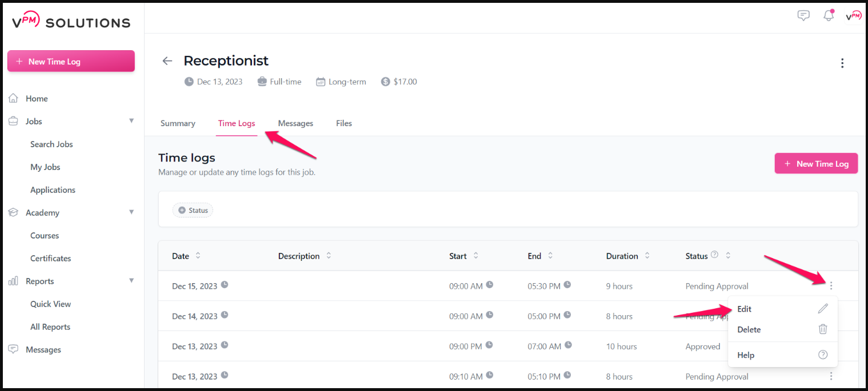The image size is (868, 391).
Task: Open Certificates under Academy
Action: click(51, 258)
